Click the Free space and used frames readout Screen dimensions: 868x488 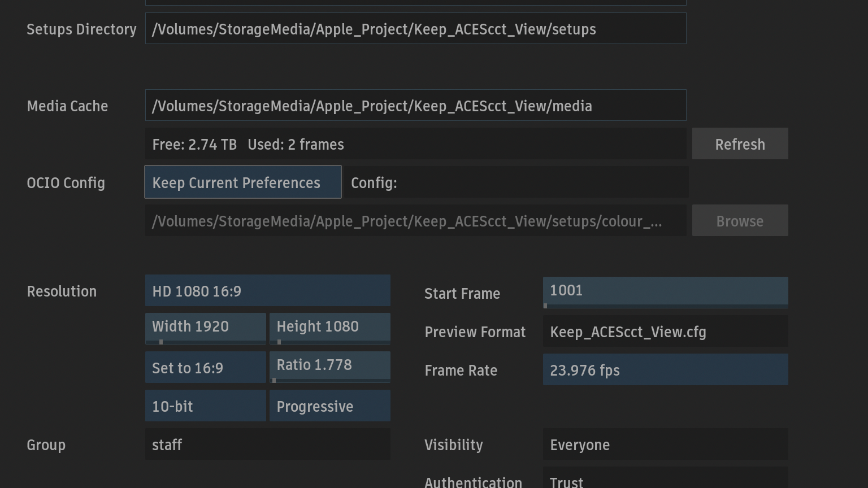[415, 144]
